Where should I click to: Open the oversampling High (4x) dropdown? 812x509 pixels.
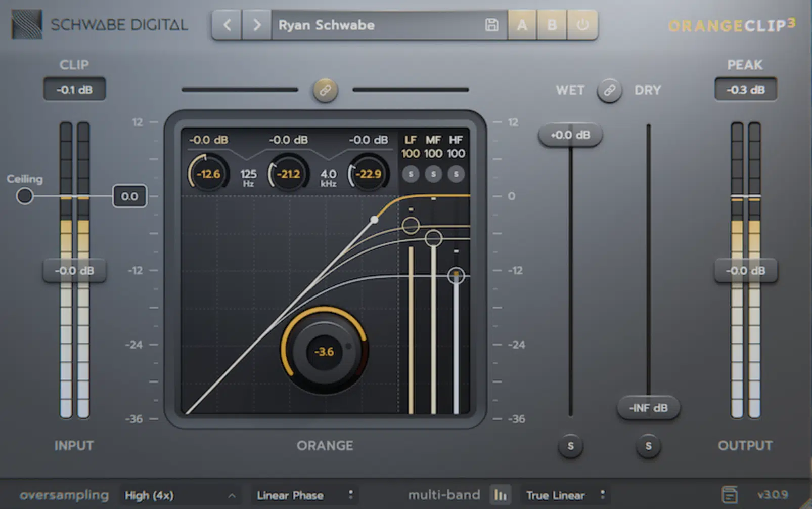pos(179,495)
